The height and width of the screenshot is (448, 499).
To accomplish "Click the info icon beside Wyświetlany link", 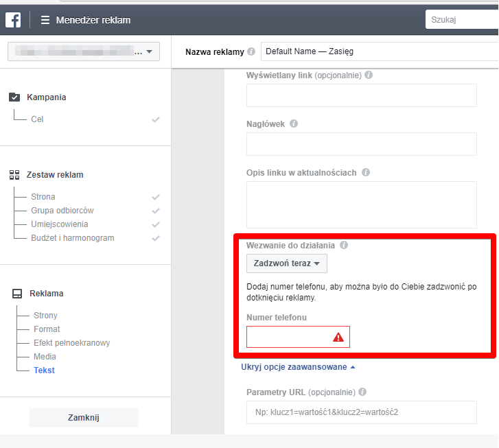I will [369, 75].
